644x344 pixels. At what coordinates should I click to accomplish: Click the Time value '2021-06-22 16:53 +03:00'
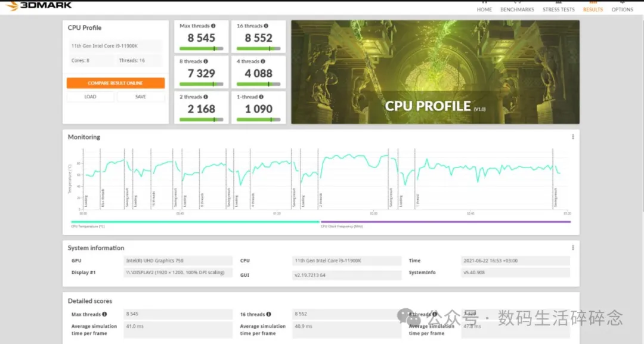[x=515, y=261]
